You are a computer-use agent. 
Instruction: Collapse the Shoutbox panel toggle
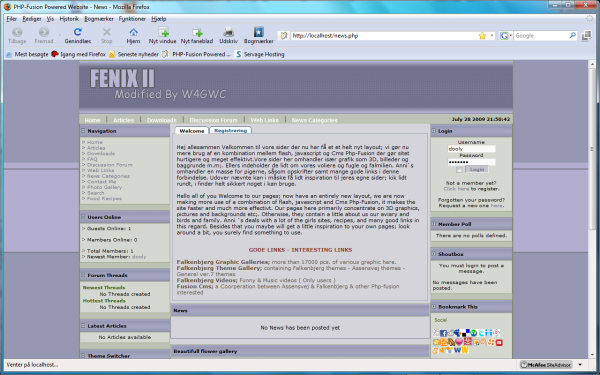pos(434,254)
